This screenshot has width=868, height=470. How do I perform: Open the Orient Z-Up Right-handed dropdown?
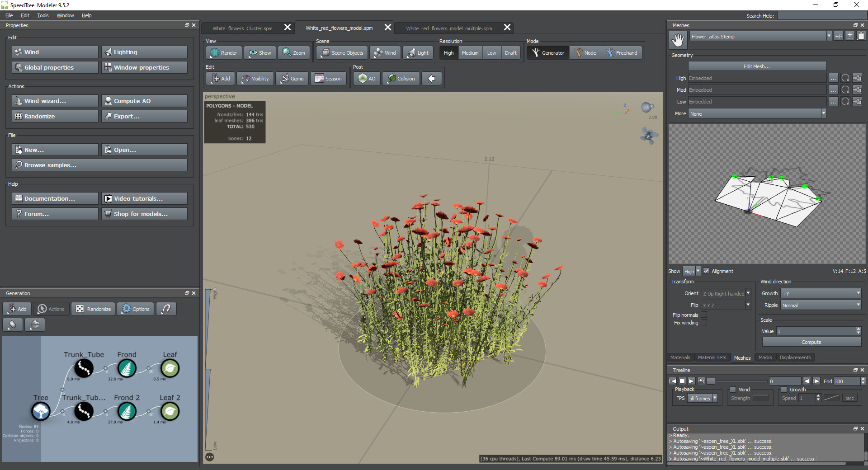point(726,294)
